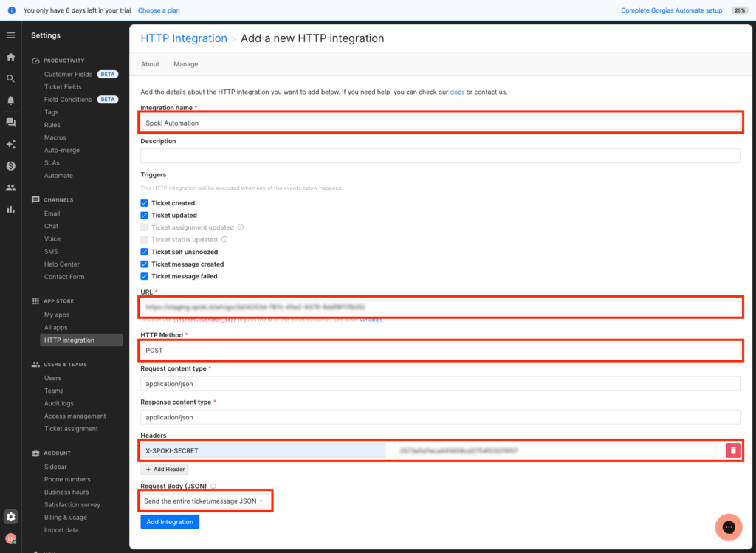Uncheck the Ticket created trigger

pos(145,203)
